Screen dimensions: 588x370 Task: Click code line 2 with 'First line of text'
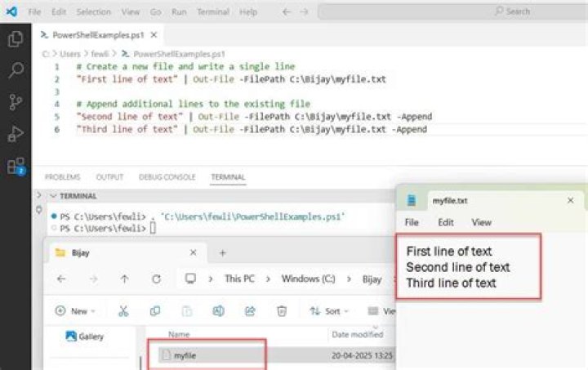[231, 79]
